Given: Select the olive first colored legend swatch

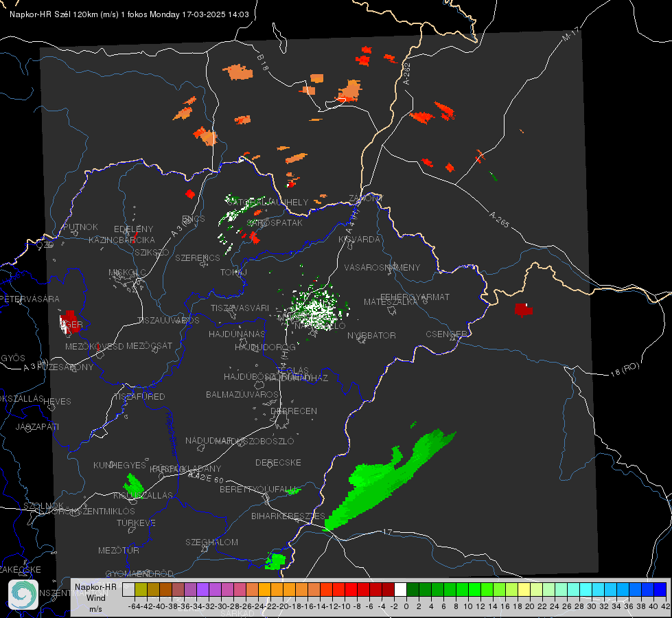Looking at the screenshot, I should [141, 589].
